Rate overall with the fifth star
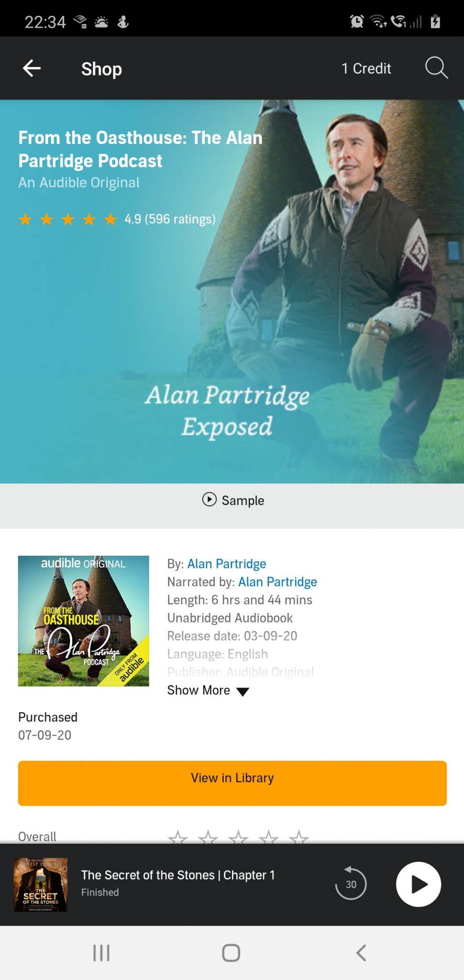Viewport: 464px width, 980px height. [299, 837]
